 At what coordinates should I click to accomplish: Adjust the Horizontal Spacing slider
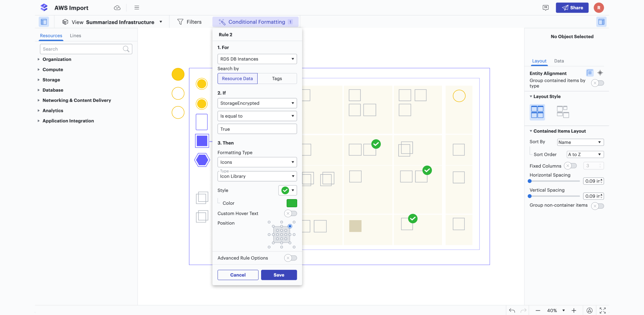530,181
